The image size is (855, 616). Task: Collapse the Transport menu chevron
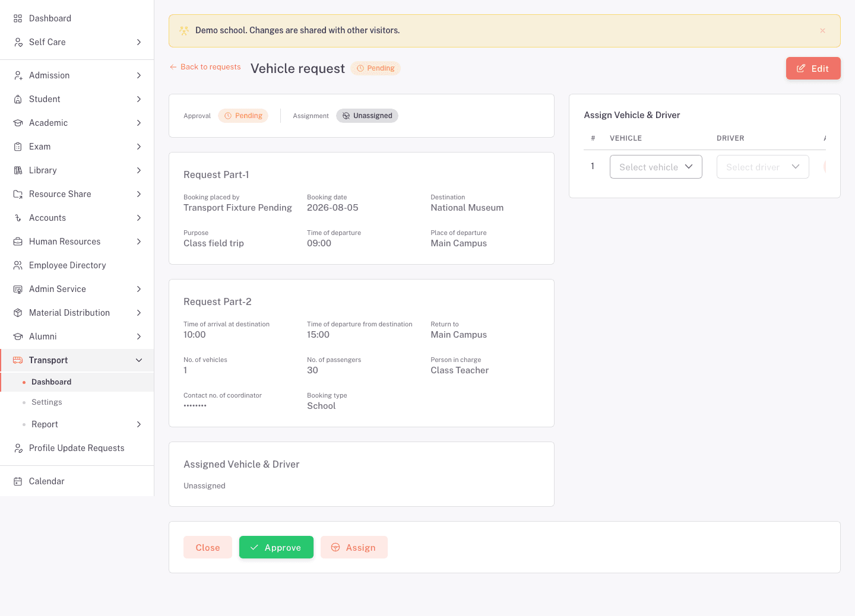[139, 360]
